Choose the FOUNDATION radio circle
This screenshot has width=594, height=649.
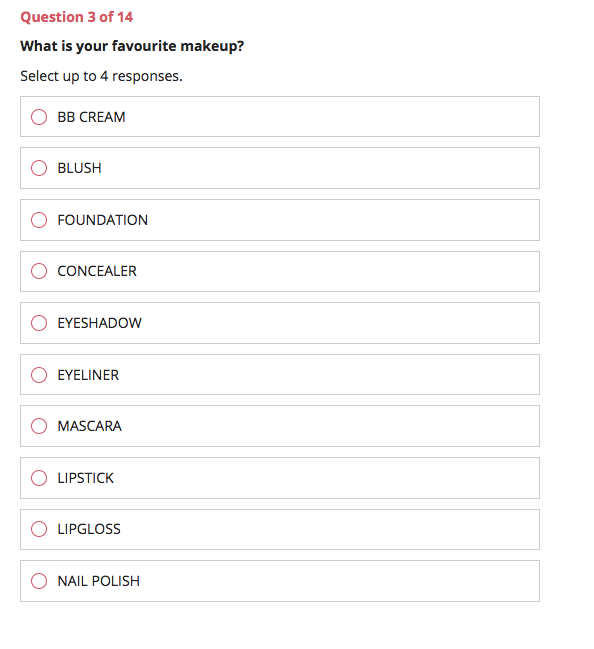39,220
